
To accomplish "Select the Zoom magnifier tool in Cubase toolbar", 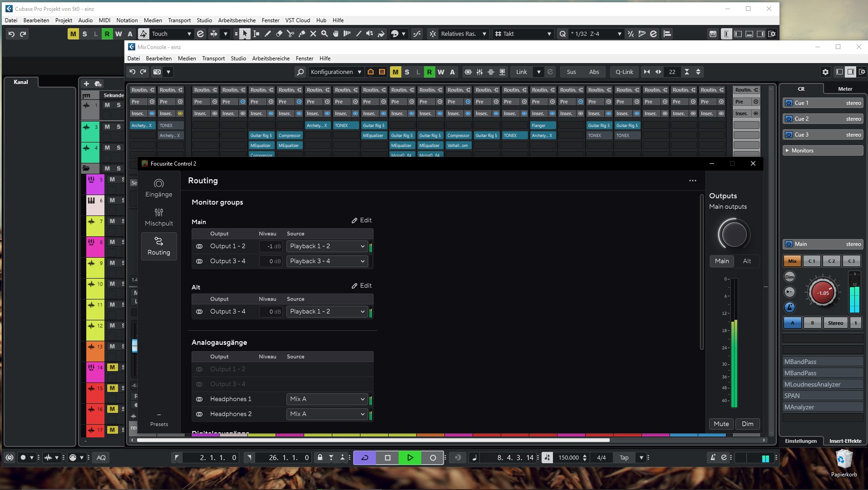I will (325, 34).
